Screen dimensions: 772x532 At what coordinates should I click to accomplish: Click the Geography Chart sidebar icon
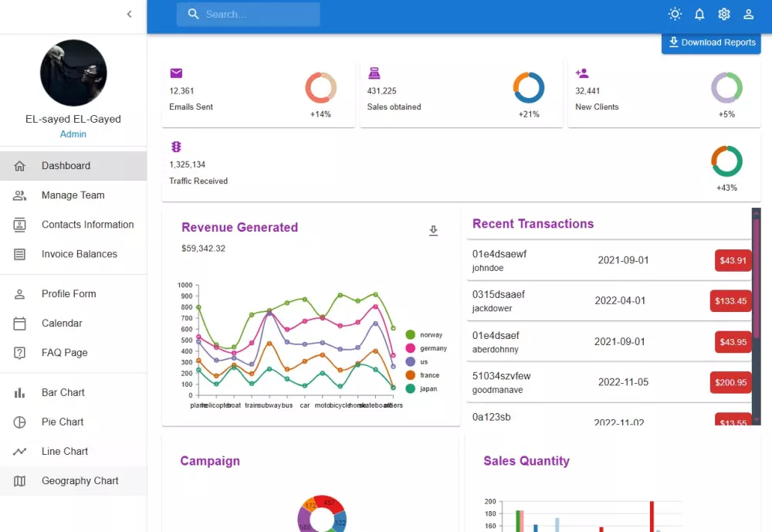tap(21, 480)
